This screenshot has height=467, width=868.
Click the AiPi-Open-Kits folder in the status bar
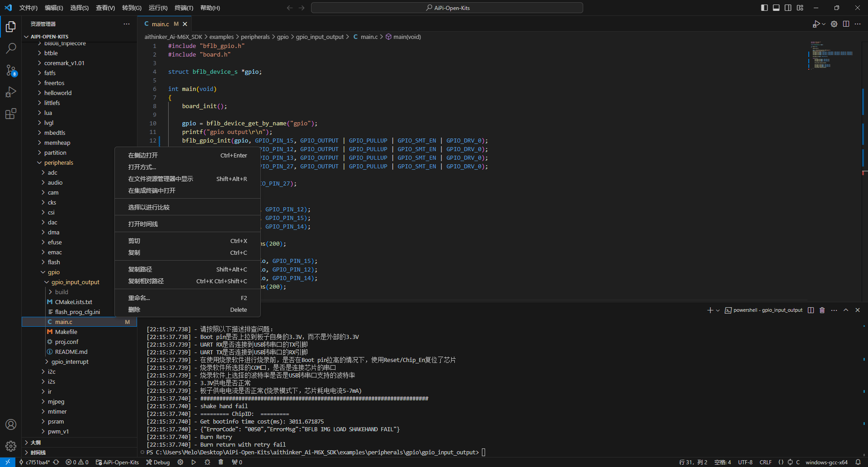tap(118, 462)
